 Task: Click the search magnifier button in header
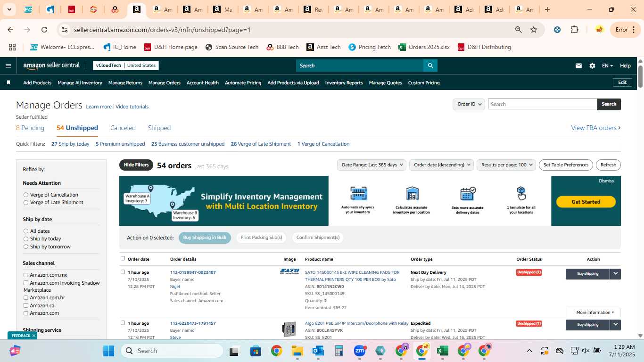430,66
